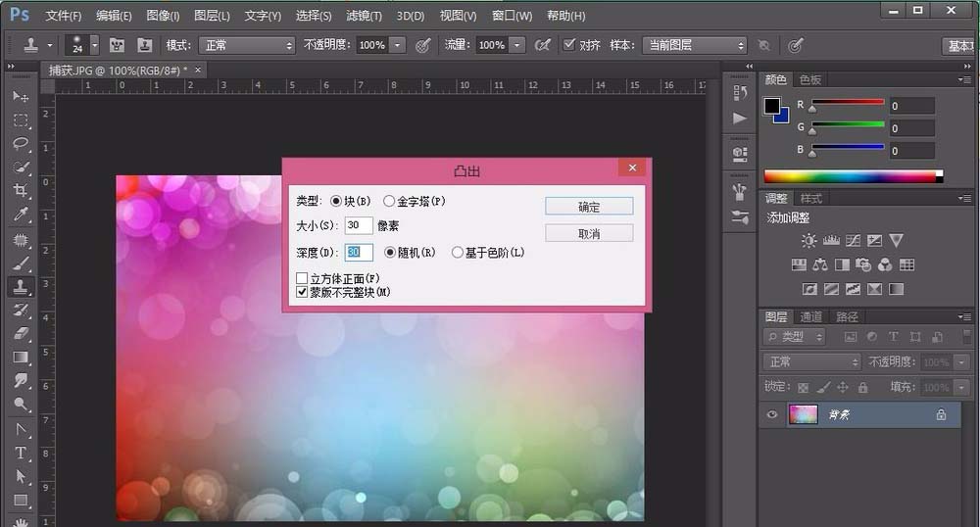Switch to the Channels tab
980x527 pixels.
coord(811,316)
